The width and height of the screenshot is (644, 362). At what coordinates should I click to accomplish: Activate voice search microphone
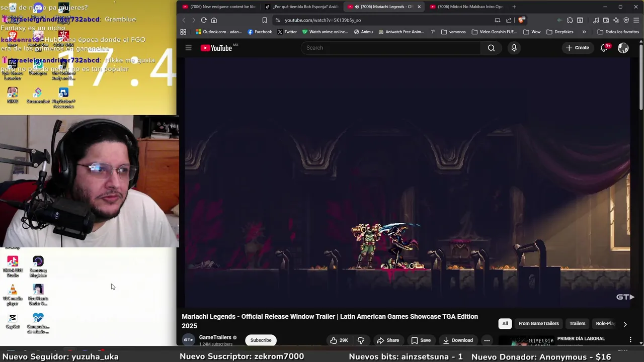pos(514,48)
